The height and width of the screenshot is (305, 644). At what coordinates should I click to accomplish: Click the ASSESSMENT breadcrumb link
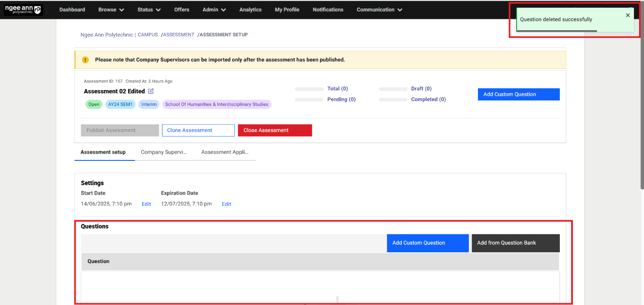click(179, 35)
